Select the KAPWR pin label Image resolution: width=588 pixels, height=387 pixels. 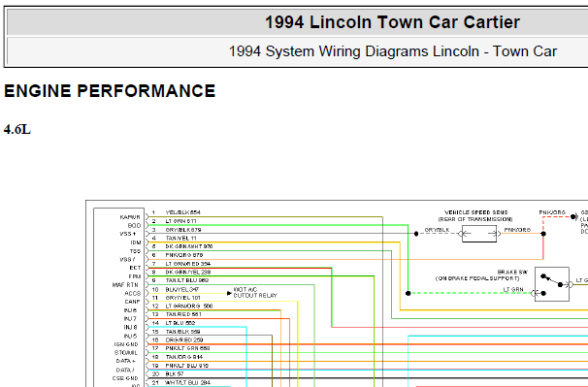pyautogui.click(x=130, y=217)
